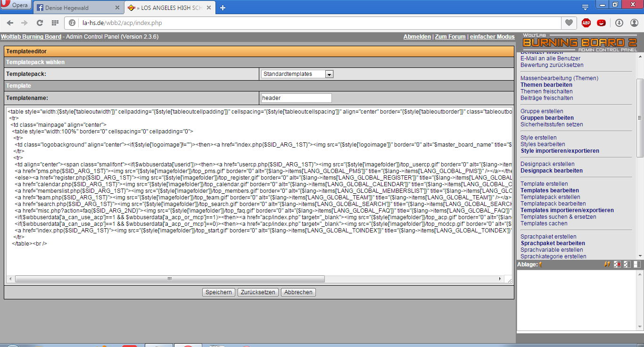644x347 pixels.
Task: Click into the Templatename input field
Action: (296, 98)
